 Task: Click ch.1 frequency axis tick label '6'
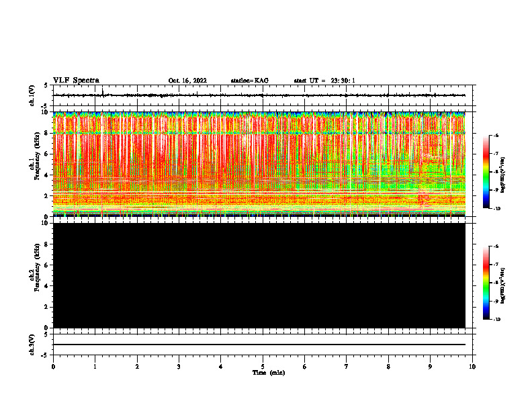(47, 154)
